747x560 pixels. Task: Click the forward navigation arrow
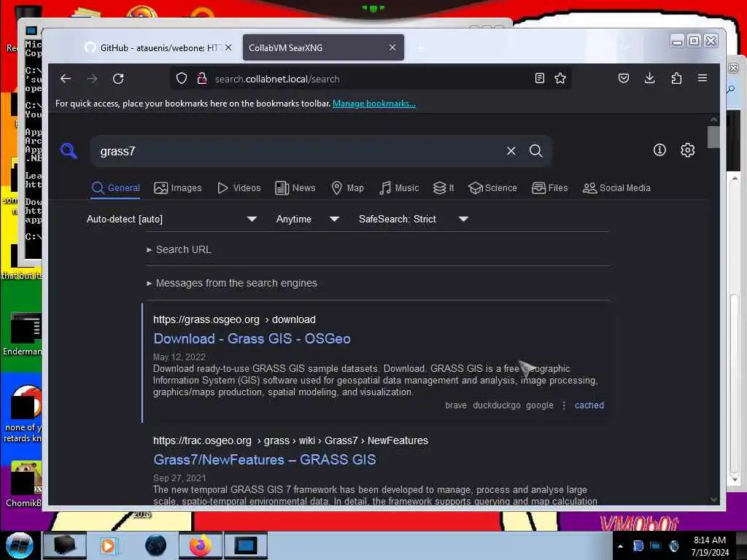(92, 79)
